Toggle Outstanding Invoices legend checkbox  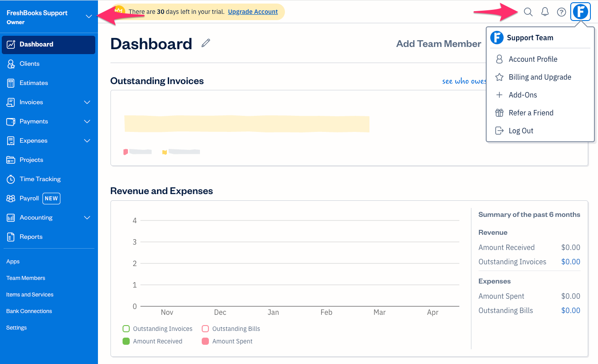click(x=126, y=329)
